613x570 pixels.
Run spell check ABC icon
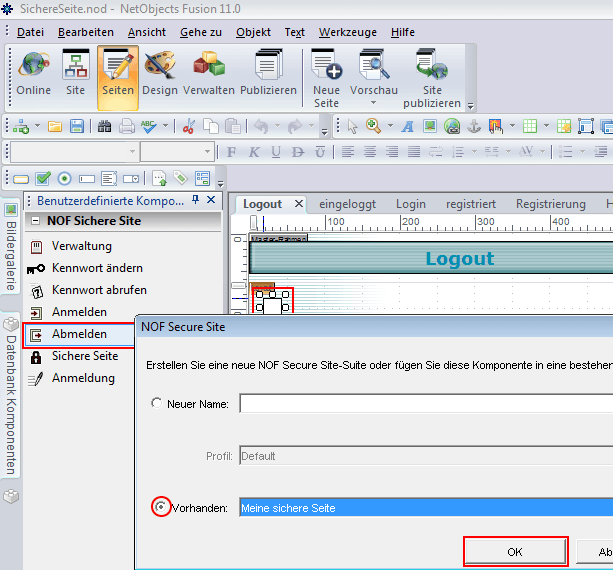149,126
